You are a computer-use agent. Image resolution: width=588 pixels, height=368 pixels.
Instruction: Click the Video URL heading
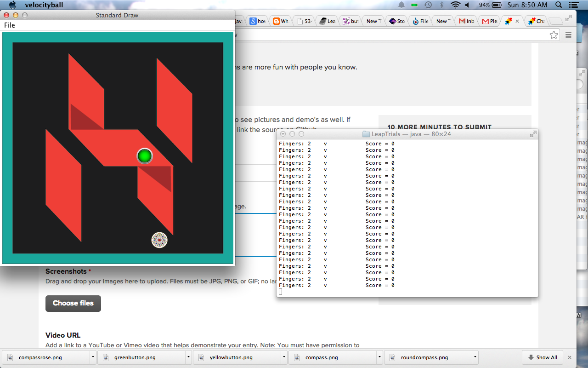coord(63,335)
